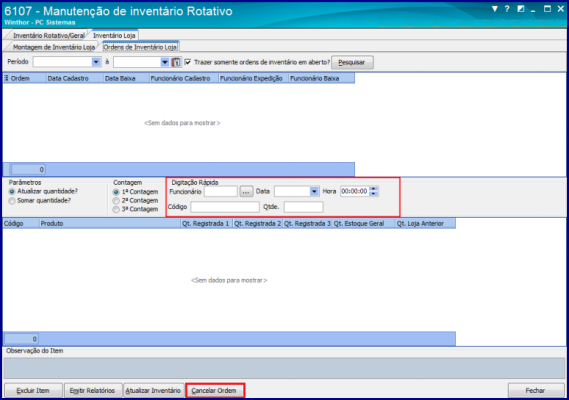Toggle 'Trazer somente ordens de inventário em aberto' checkbox
This screenshot has width=569, height=400.
[x=188, y=62]
